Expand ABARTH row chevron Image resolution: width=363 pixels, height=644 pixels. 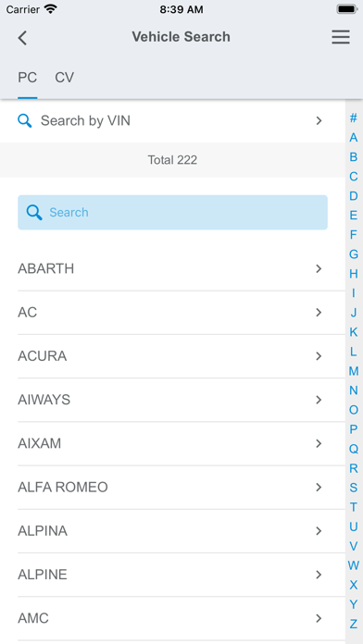click(x=319, y=268)
